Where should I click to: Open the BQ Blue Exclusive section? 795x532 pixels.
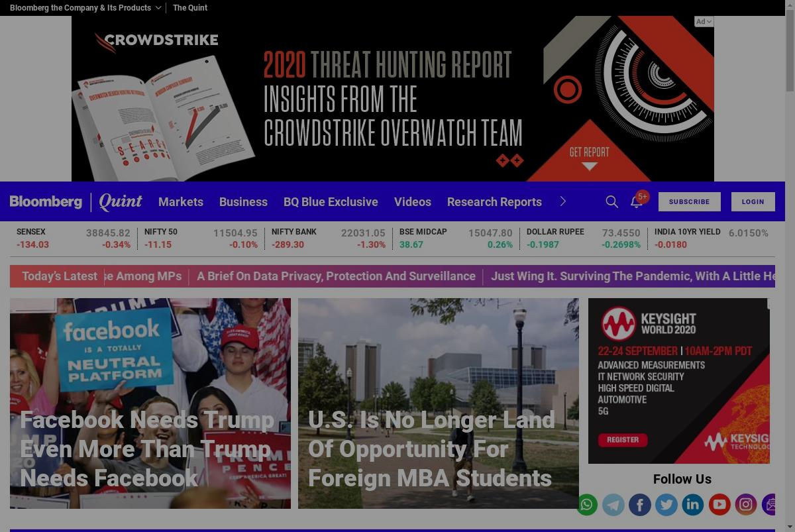tap(331, 201)
